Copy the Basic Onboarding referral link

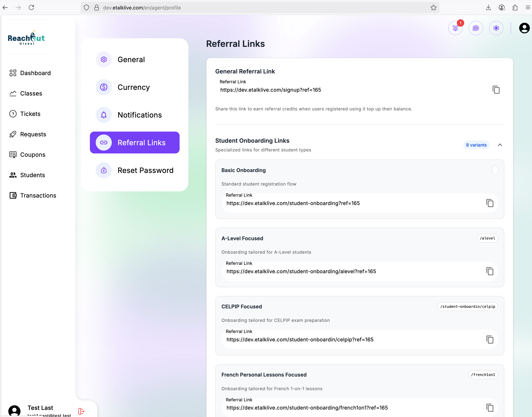(x=490, y=203)
